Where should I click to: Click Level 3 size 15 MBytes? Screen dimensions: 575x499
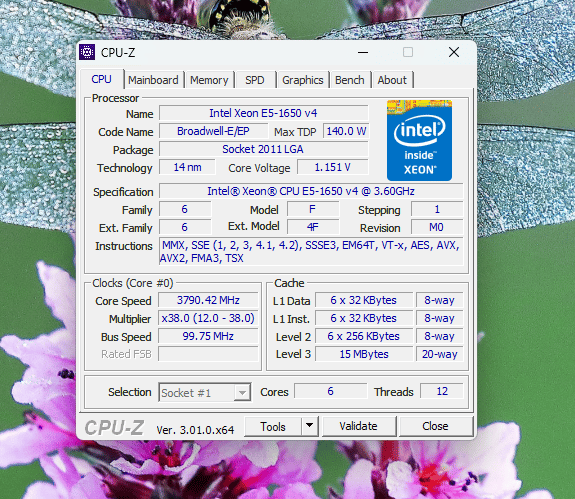tap(363, 354)
